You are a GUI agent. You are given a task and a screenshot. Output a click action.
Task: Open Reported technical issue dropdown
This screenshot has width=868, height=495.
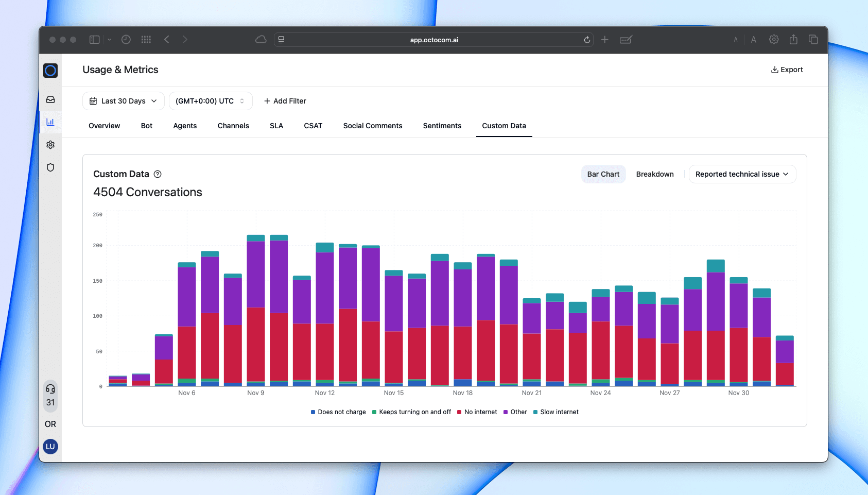point(742,174)
